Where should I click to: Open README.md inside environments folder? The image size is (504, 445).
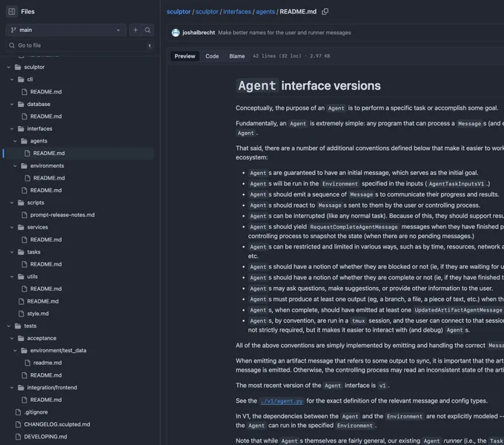click(x=49, y=178)
